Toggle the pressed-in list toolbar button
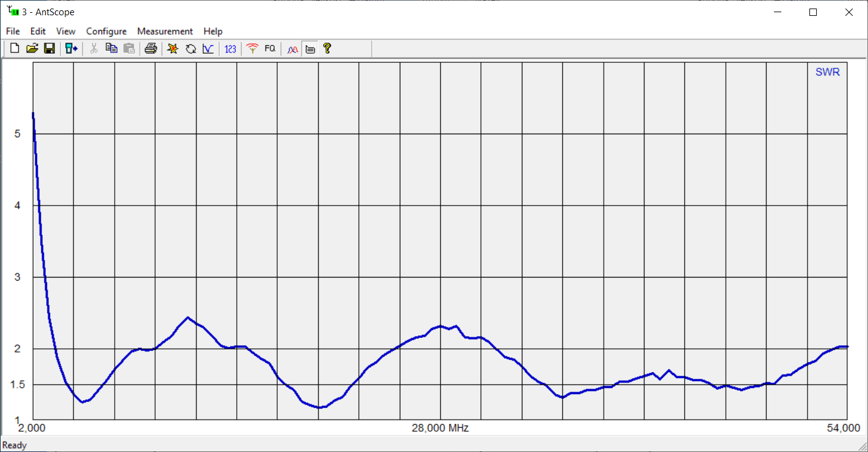Screen dimensions: 868x452 click(x=310, y=49)
